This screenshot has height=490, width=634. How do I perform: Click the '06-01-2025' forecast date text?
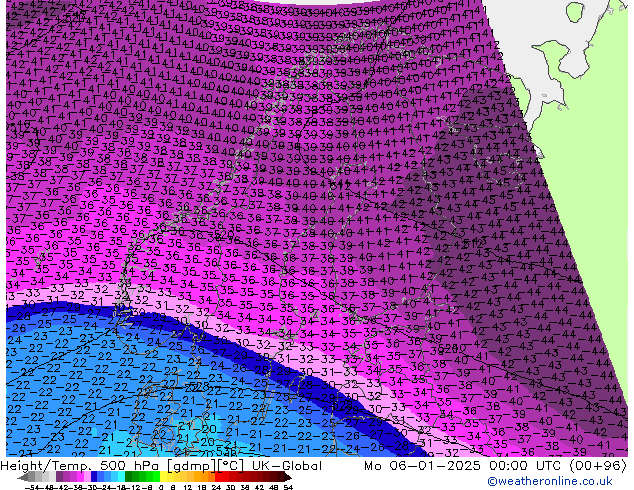click(435, 466)
